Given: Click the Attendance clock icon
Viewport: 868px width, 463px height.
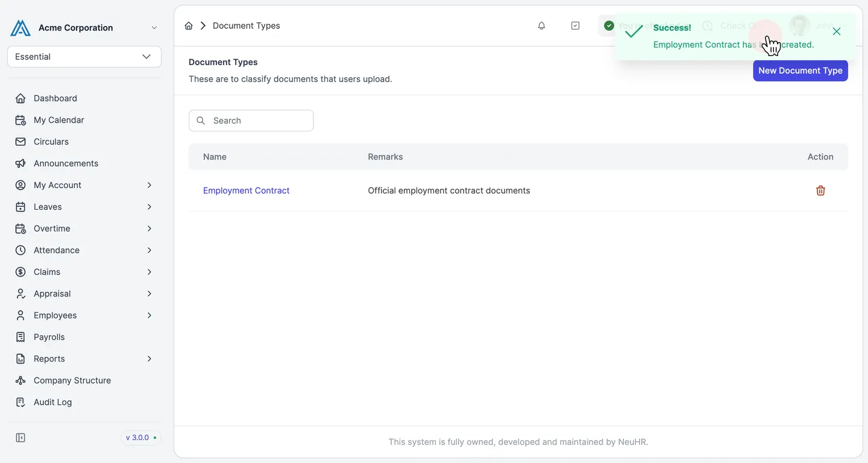Looking at the screenshot, I should 20,250.
